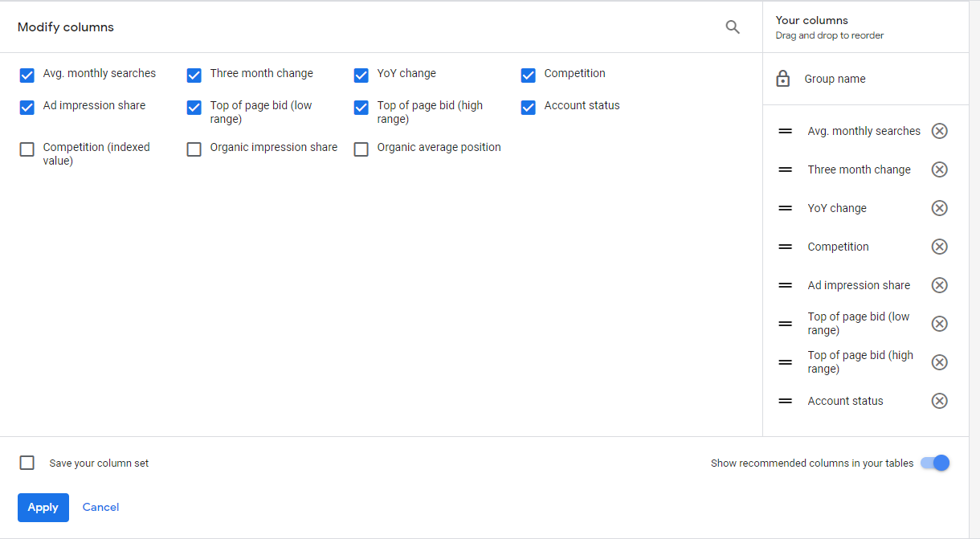Viewport: 980px width, 539px height.
Task: Toggle Show recommended columns switch off
Action: pos(936,463)
